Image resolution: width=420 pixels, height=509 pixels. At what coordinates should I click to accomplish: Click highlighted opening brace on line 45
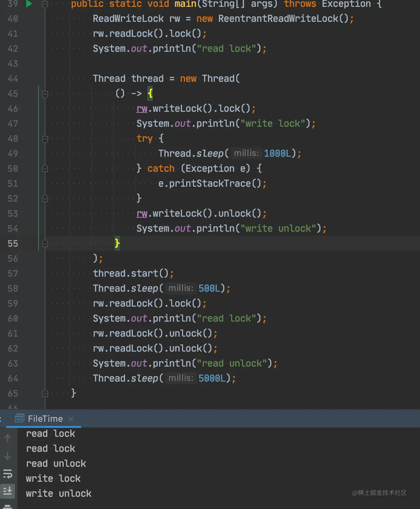click(x=150, y=93)
